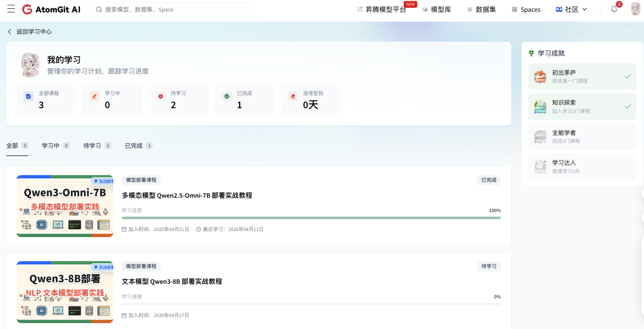Open 数据集 in the top nav
This screenshot has height=329, width=644.
[481, 10]
